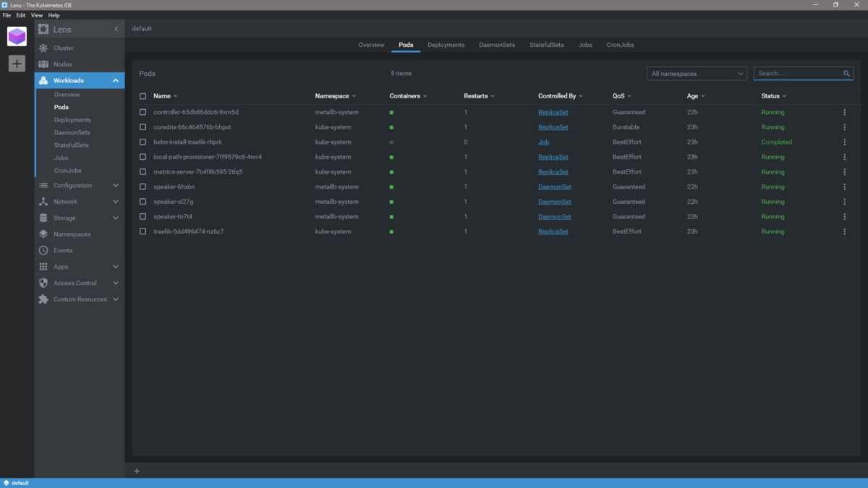Open ReplicaSet link for traefik pod

553,231
